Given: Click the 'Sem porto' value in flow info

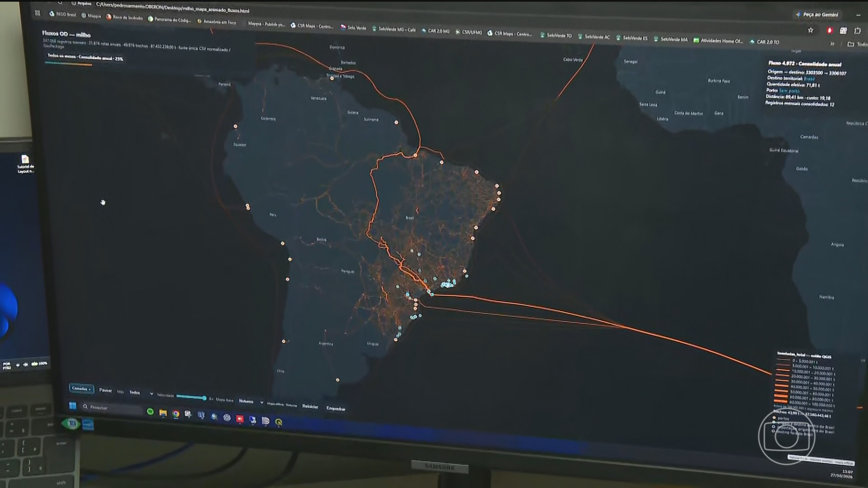Looking at the screenshot, I should point(789,91).
